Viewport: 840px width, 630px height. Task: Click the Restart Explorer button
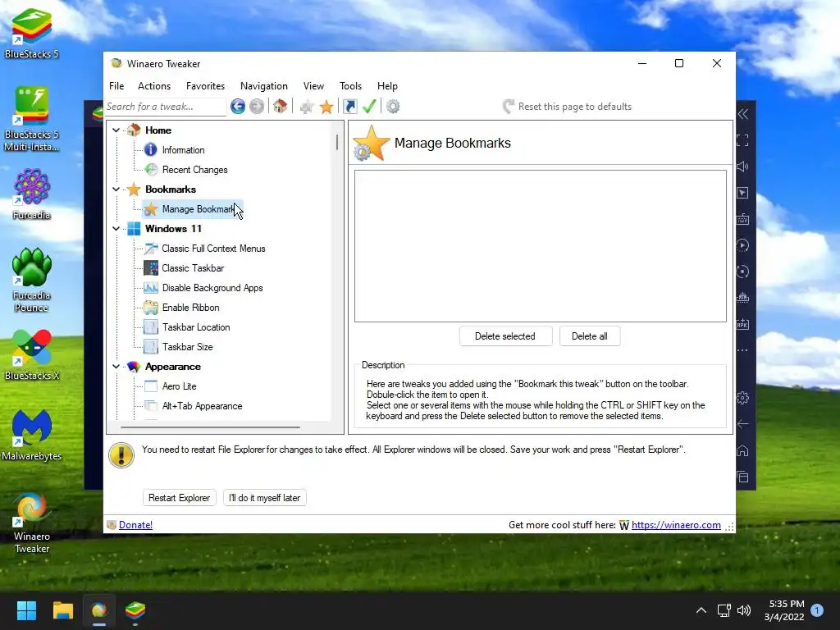point(179,498)
